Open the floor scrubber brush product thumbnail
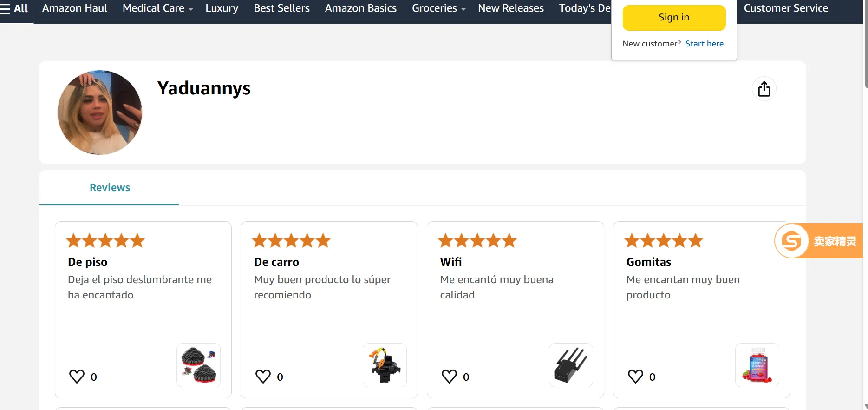 [x=199, y=365]
